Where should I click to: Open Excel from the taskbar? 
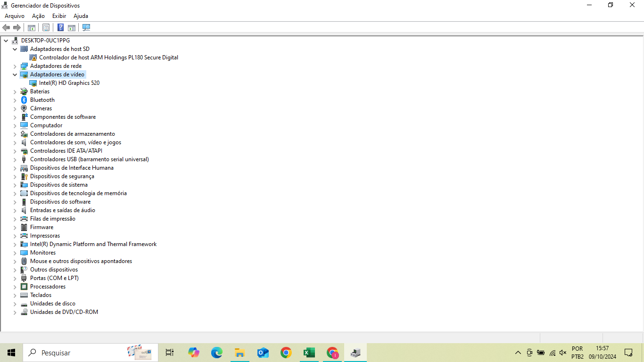[309, 353]
